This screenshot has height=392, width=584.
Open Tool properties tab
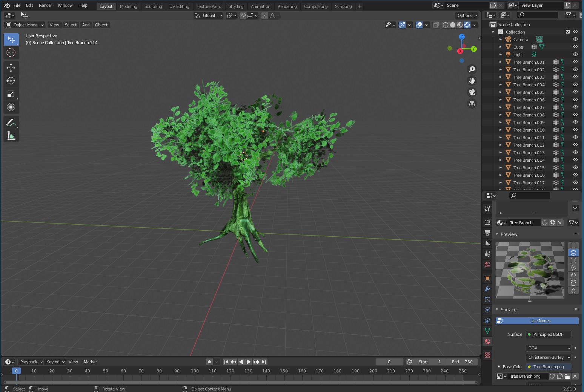click(487, 209)
